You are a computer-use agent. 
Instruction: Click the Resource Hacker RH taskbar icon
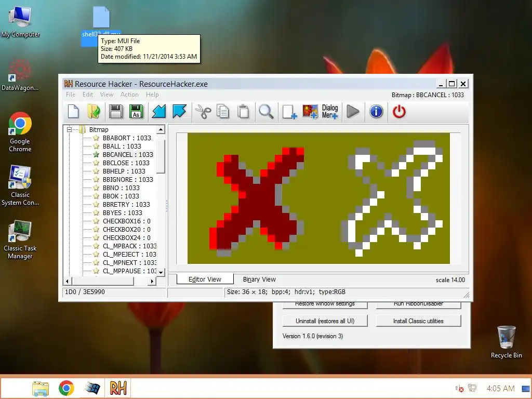click(x=118, y=388)
